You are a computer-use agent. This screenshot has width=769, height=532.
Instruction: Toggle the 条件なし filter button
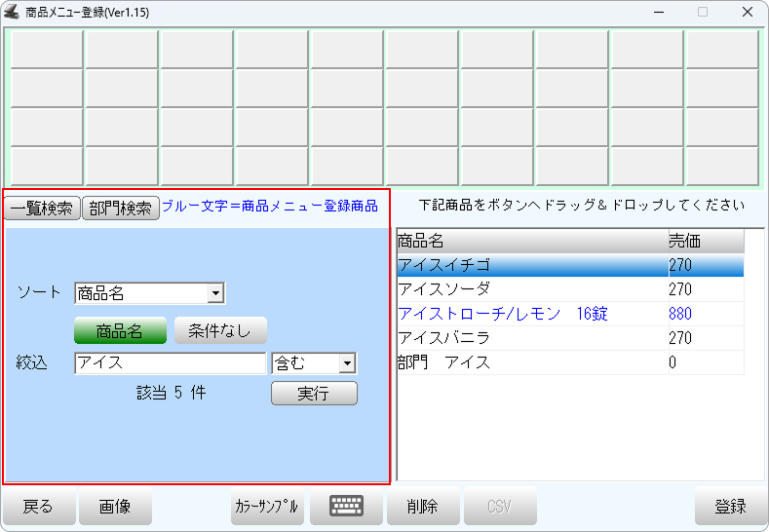click(x=220, y=331)
